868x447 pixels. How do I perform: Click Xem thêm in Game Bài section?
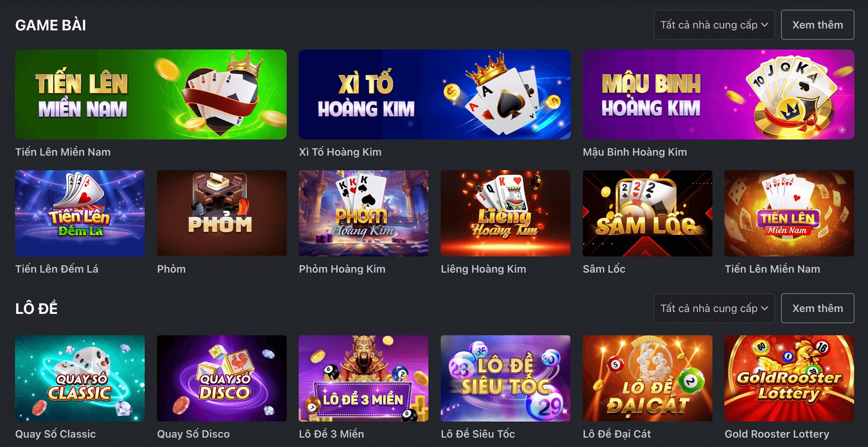tap(818, 25)
